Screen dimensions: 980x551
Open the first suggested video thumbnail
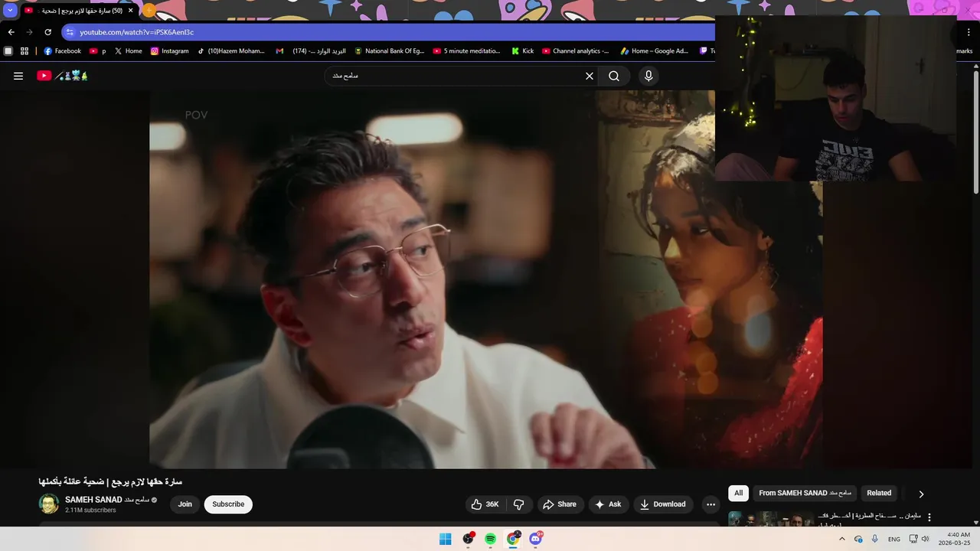click(x=769, y=519)
